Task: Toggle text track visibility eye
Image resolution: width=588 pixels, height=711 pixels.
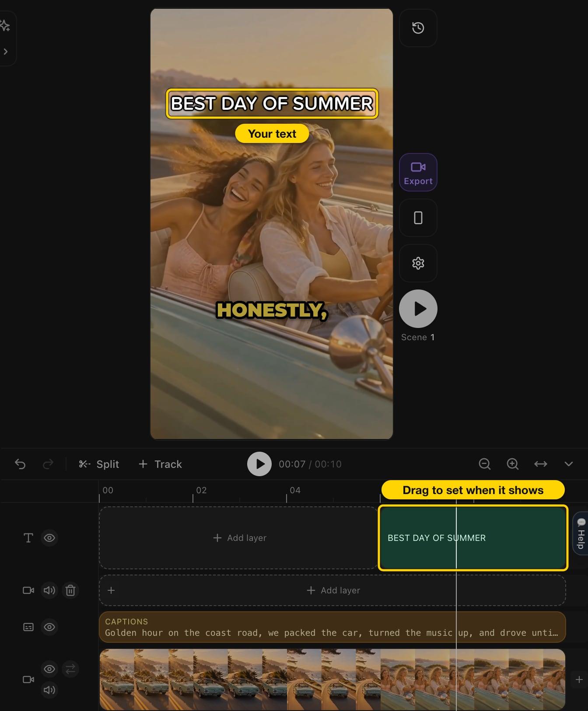Action: [49, 538]
